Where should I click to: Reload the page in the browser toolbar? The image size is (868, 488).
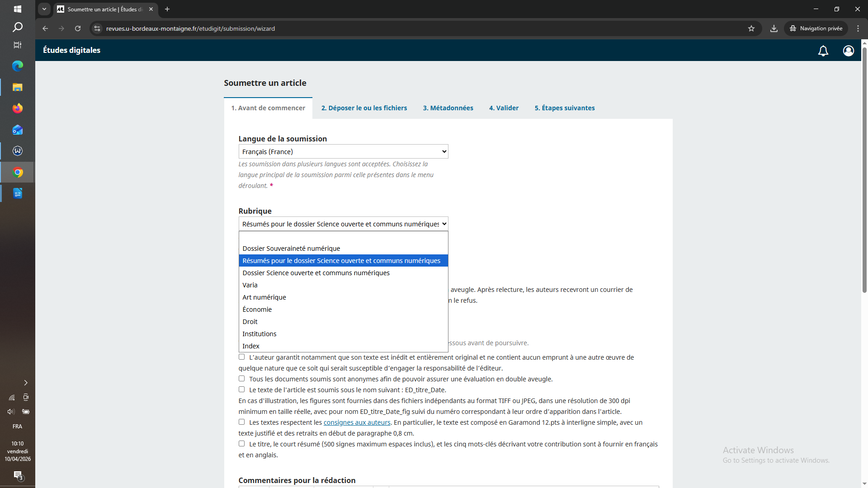pos(78,28)
